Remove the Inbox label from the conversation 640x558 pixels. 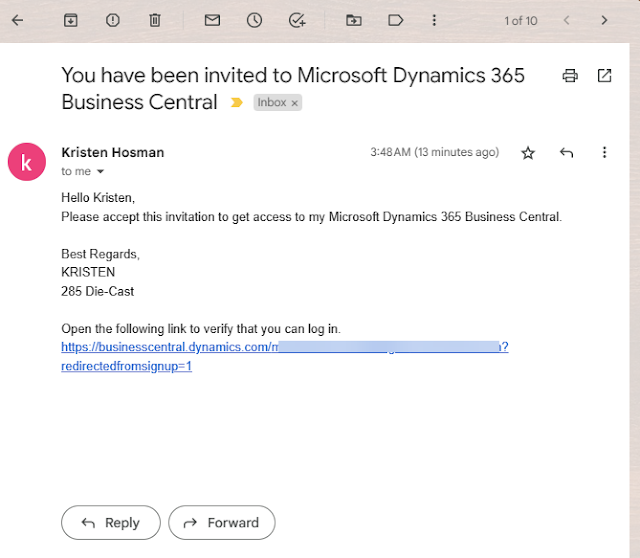point(295,103)
